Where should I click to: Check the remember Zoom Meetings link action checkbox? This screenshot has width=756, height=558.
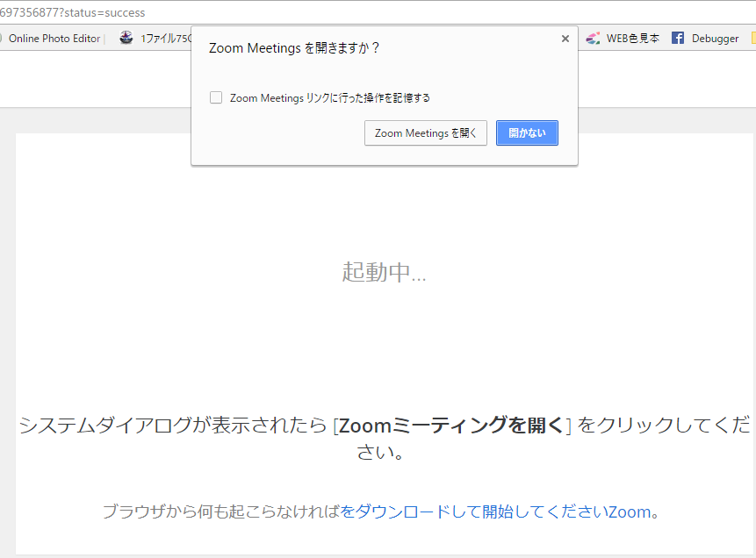(216, 97)
